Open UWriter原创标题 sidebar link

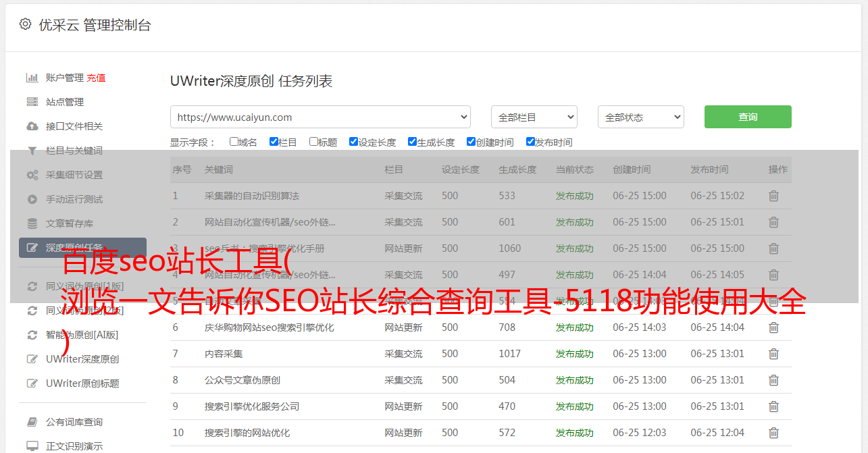point(82,383)
